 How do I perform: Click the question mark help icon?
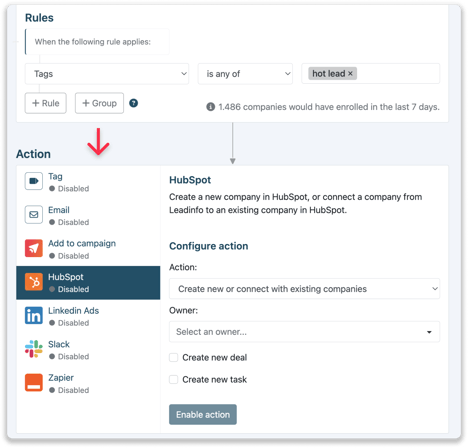coord(133,103)
